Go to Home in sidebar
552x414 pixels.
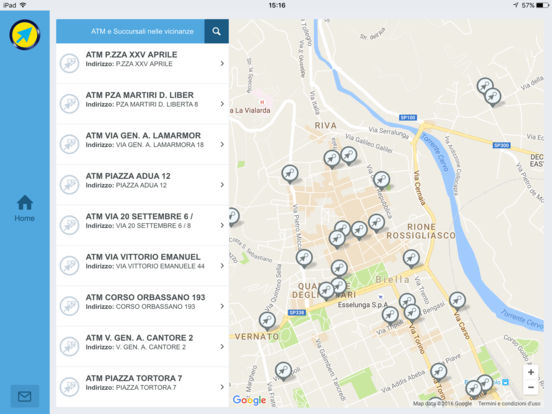25,208
